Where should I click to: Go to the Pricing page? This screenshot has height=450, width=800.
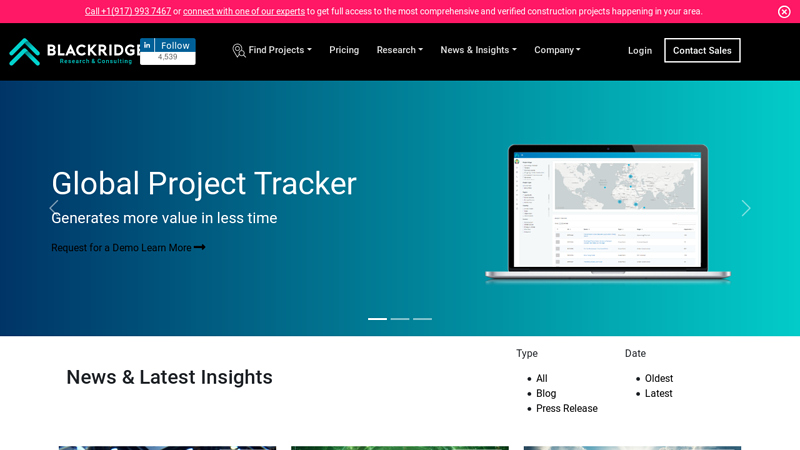click(344, 50)
